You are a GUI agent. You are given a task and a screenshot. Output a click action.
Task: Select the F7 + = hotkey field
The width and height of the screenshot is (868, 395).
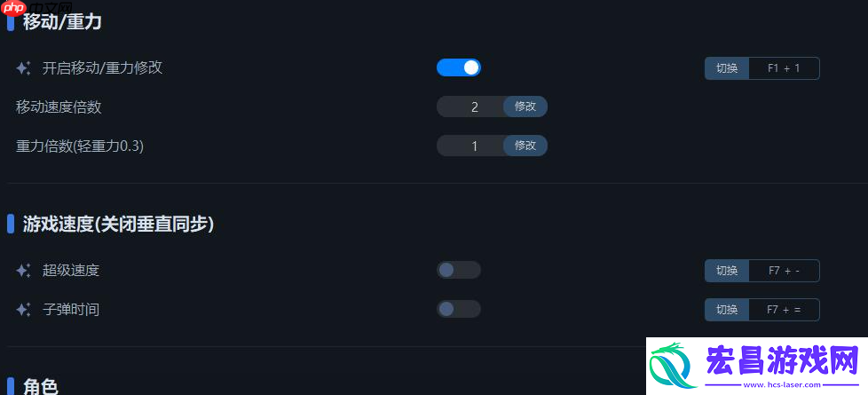pos(784,309)
